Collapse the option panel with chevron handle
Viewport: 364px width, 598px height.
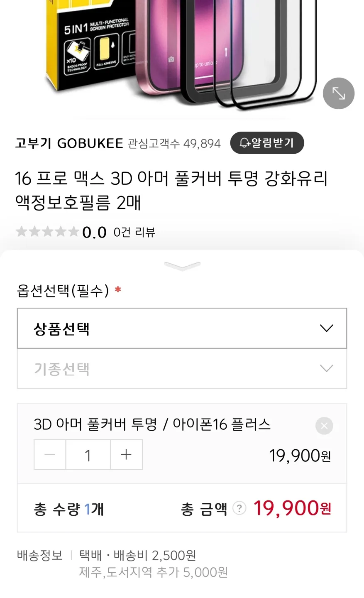[x=182, y=266]
